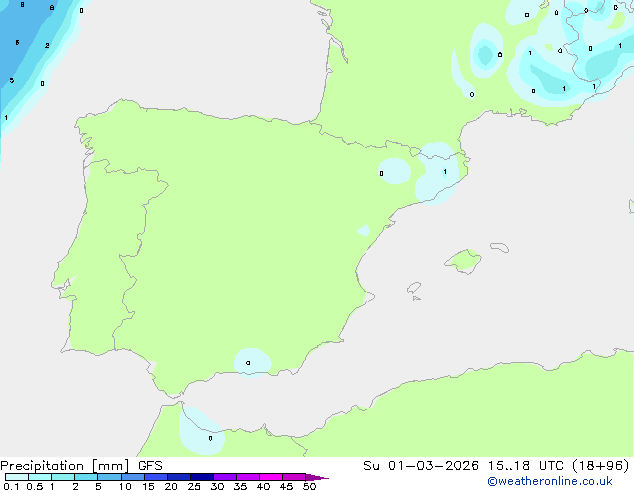Screen dimensions: 634x490
Task: Click the date 'Su 01-03-2026'
Action: click(x=421, y=465)
